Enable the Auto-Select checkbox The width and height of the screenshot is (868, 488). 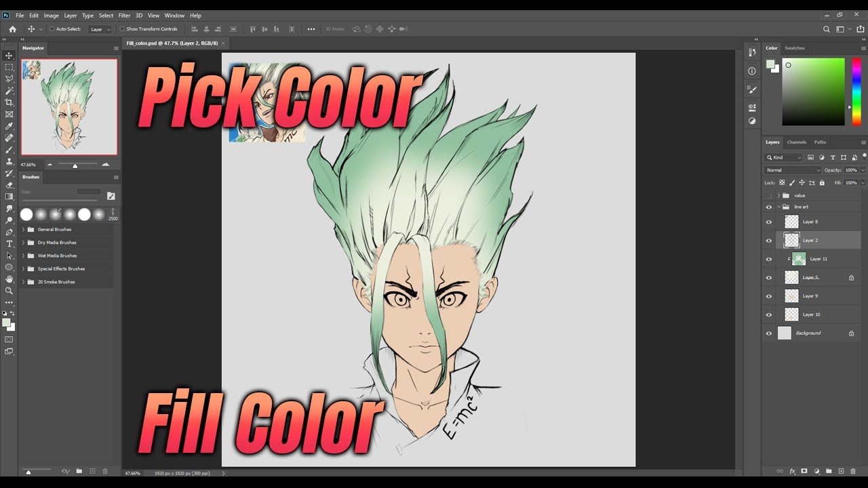pos(52,29)
